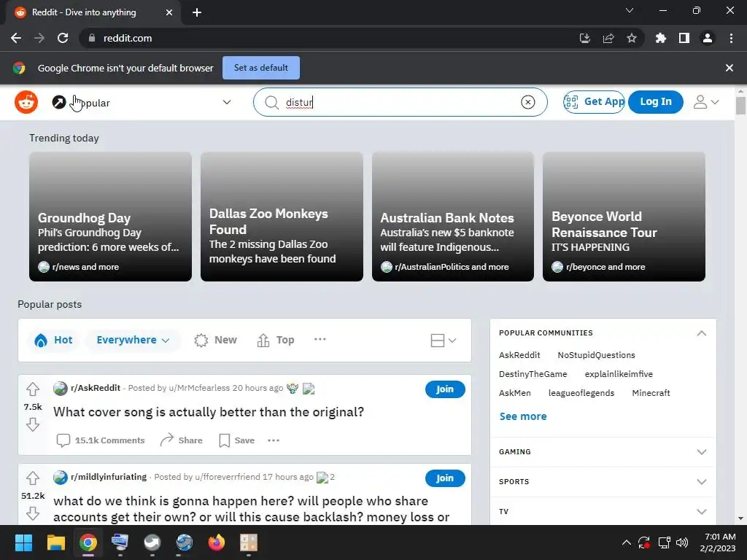Open the DestinyTheGame community link

pyautogui.click(x=533, y=374)
